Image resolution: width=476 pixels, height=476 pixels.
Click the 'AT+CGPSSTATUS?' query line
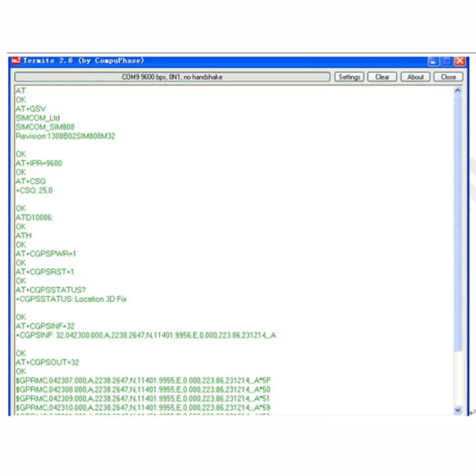pos(51,290)
